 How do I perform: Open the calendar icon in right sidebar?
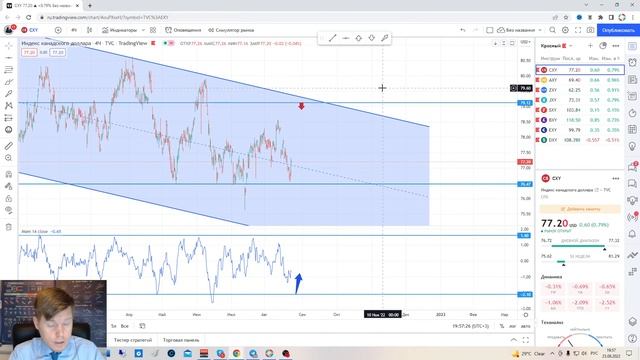[x=632, y=129]
